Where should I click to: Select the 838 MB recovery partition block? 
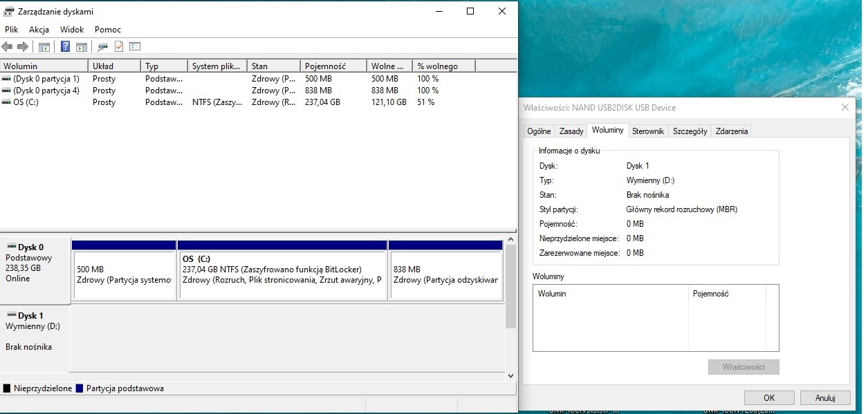[x=445, y=274]
